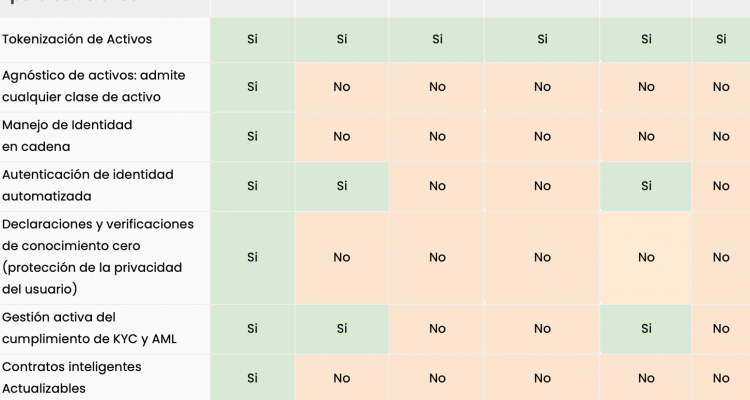750x400 pixels.
Task: Select fourth-column 'No' in Autenticación de identidad row
Action: tap(542, 185)
